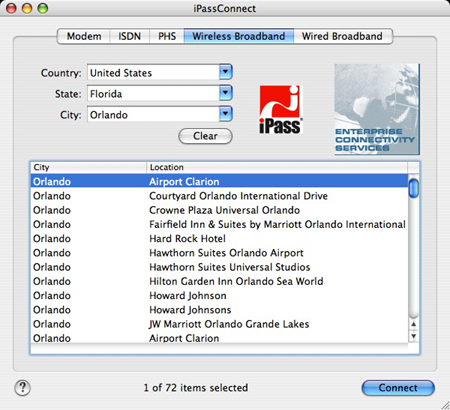The height and width of the screenshot is (410, 450).
Task: Expand the State dropdown showing Florida
Action: point(226,93)
